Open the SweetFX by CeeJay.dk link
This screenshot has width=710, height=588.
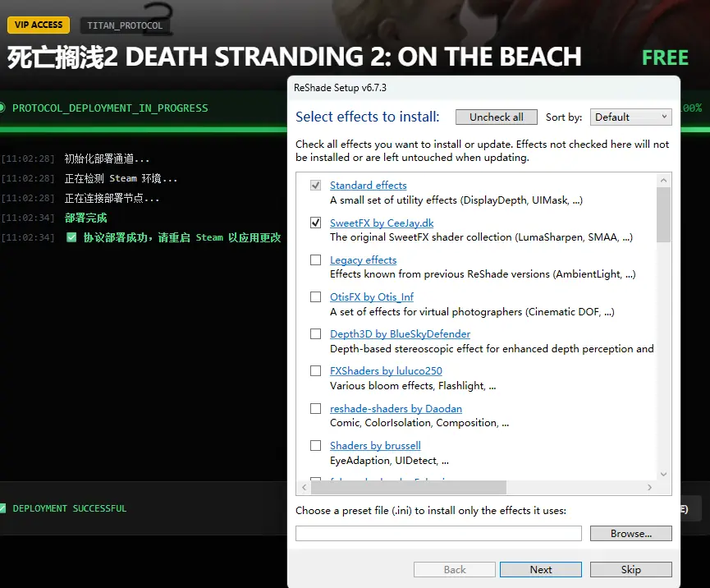382,223
